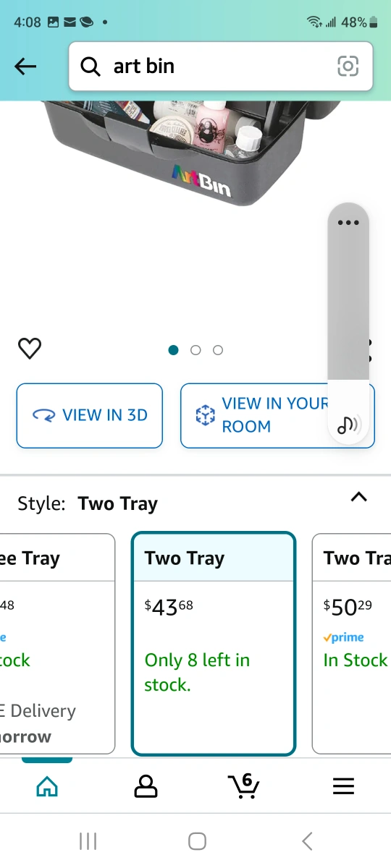Add item to wishlist heart icon

tap(30, 349)
